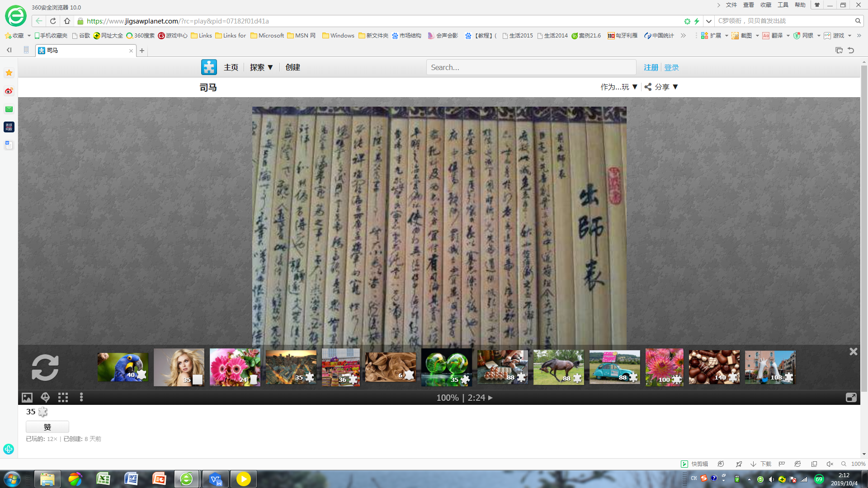Click the Search... input field
Viewport: 868px width, 488px height.
[531, 67]
